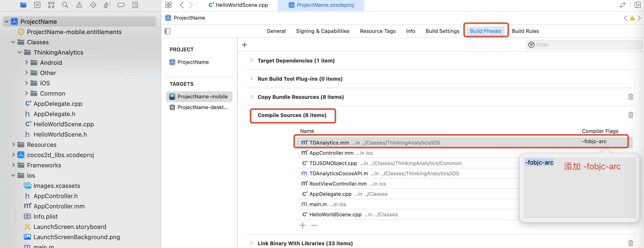
Task: Remove selected source file with minus
Action: (x=314, y=225)
